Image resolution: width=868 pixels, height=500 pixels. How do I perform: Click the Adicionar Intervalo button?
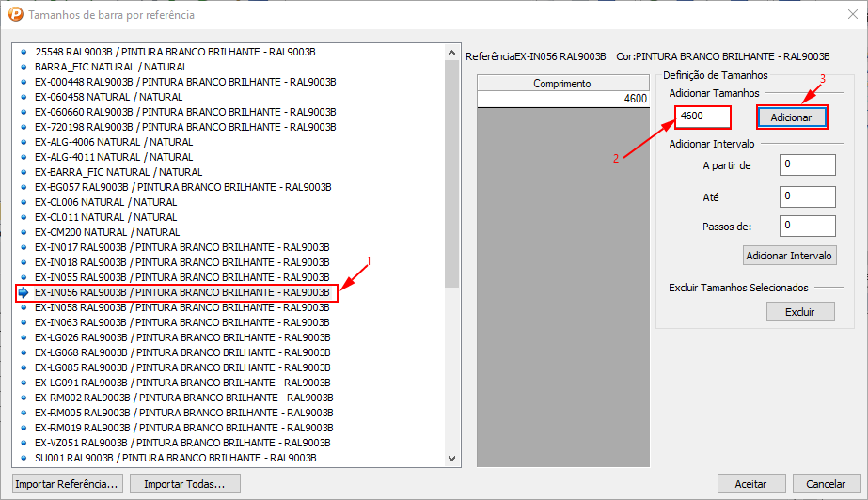click(x=789, y=256)
